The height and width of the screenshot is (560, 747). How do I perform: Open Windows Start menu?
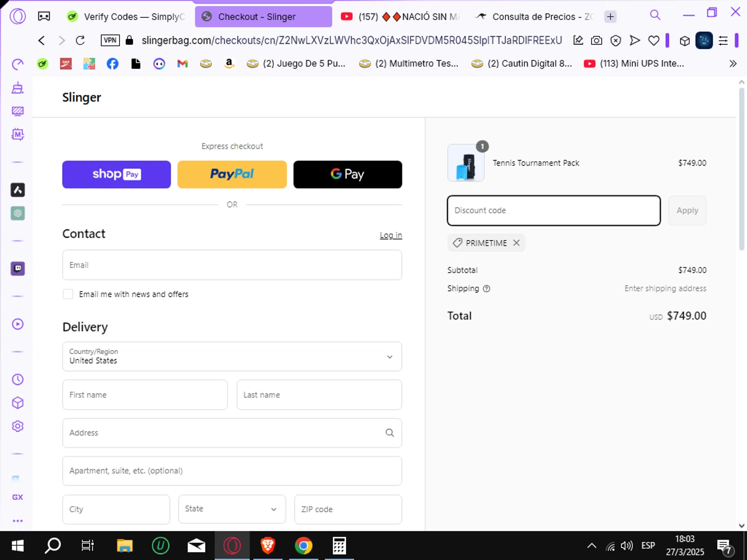point(17,546)
